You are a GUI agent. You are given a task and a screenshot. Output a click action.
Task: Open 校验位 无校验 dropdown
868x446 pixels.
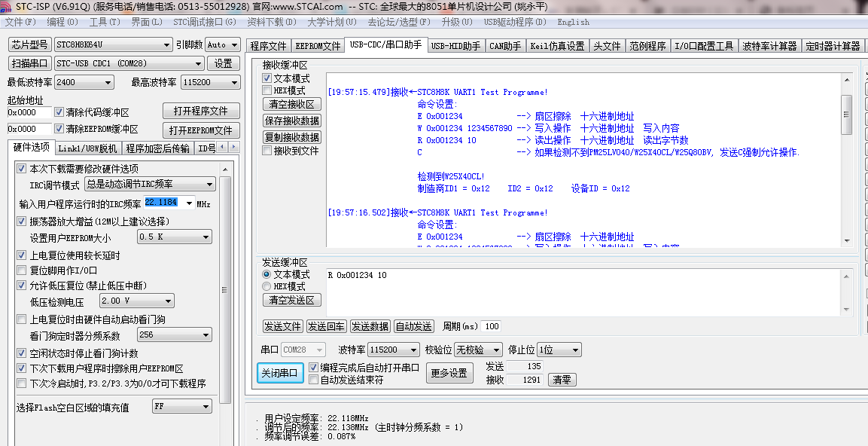pyautogui.click(x=478, y=350)
